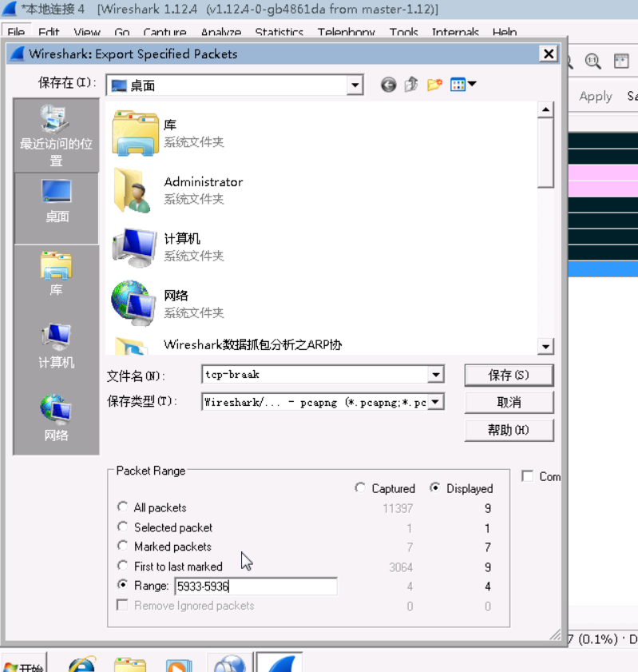638x672 pixels.
Task: Click Apply in the Wireshark filter bar
Action: [596, 96]
